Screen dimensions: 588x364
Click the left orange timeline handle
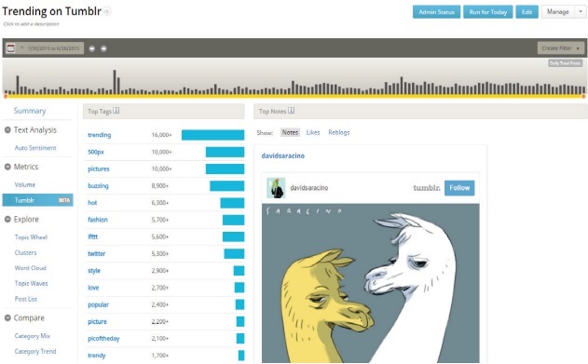point(6,96)
